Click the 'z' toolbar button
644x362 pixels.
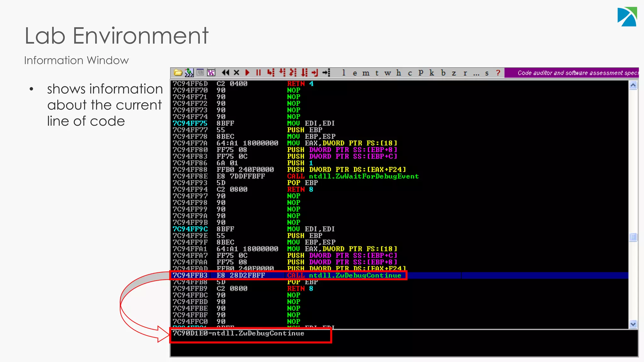pos(454,73)
